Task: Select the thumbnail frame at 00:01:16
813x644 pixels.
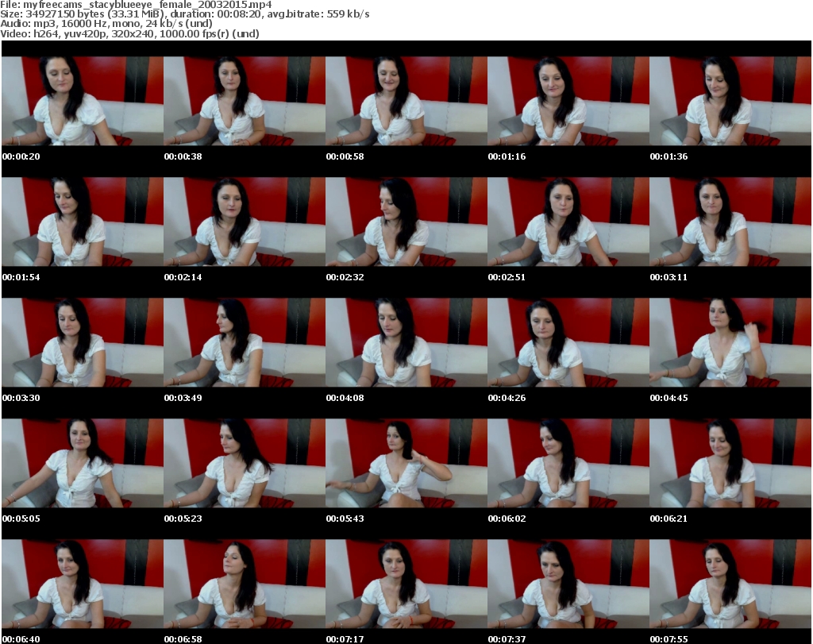Action: (x=568, y=101)
